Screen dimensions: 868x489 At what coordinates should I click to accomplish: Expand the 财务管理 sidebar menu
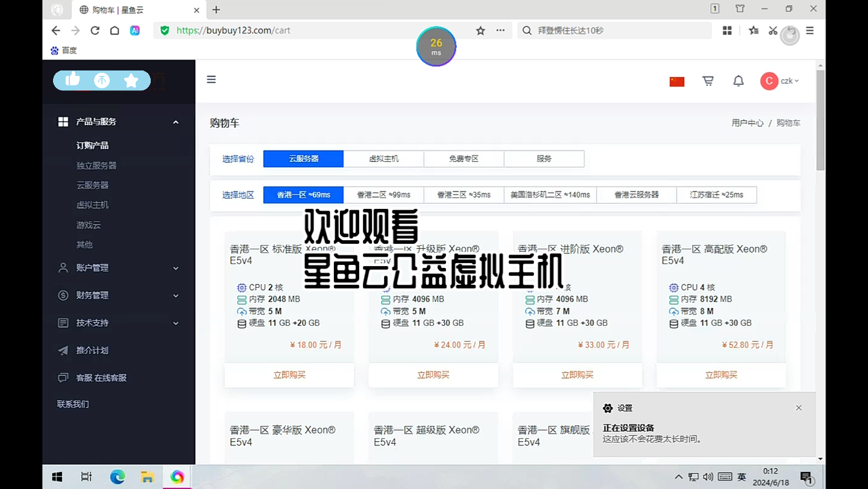[x=119, y=296]
